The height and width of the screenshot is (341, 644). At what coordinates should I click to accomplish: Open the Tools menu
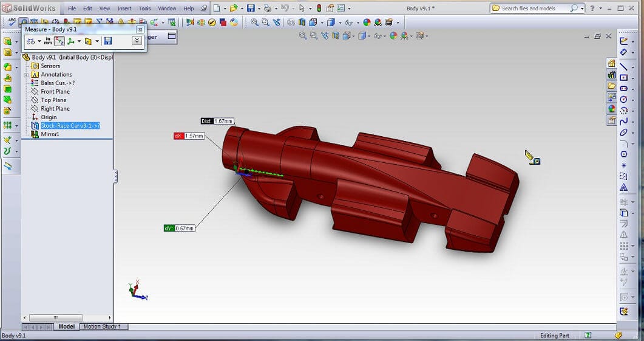tap(144, 9)
